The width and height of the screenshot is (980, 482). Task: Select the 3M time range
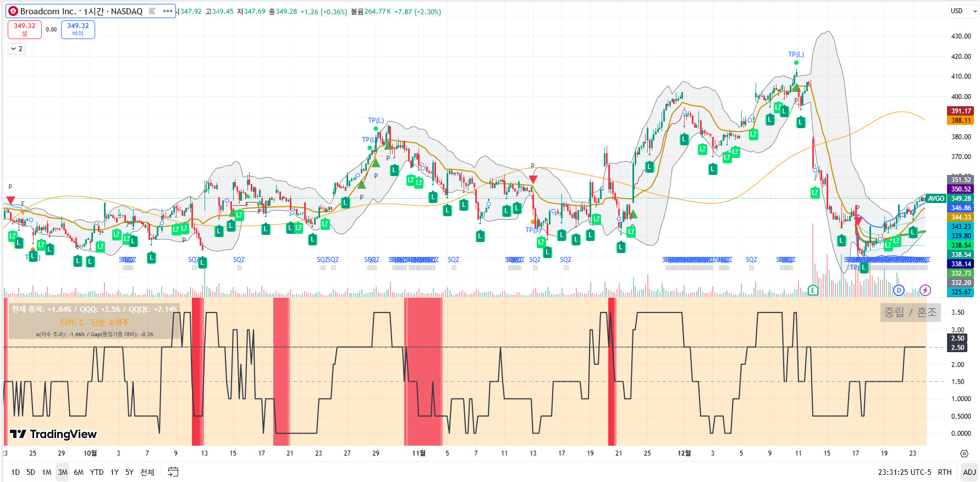pos(63,472)
